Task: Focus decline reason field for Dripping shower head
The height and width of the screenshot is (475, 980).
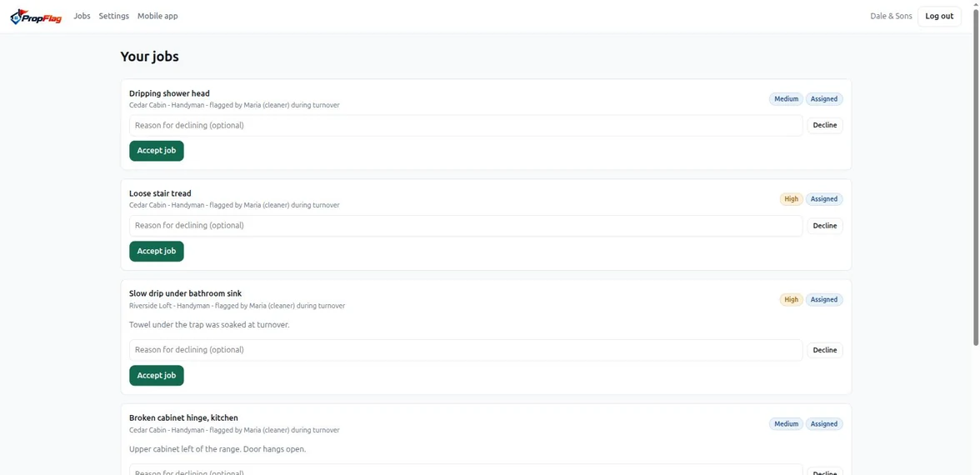Action: pos(466,126)
